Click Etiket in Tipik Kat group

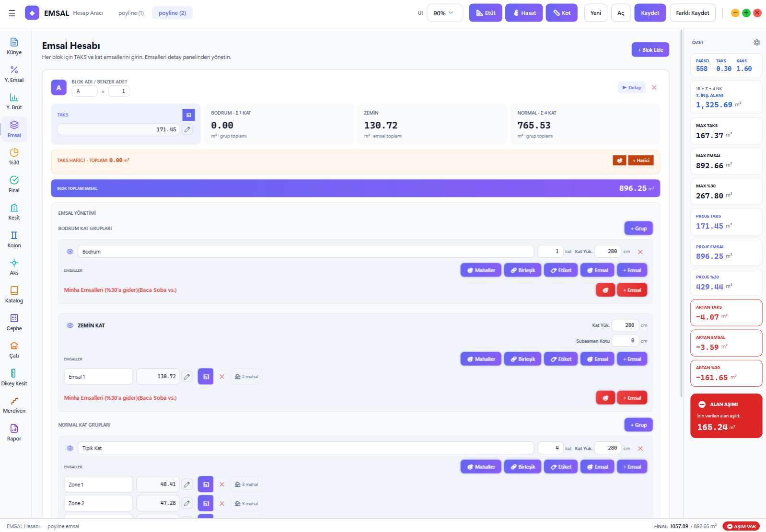click(x=561, y=467)
